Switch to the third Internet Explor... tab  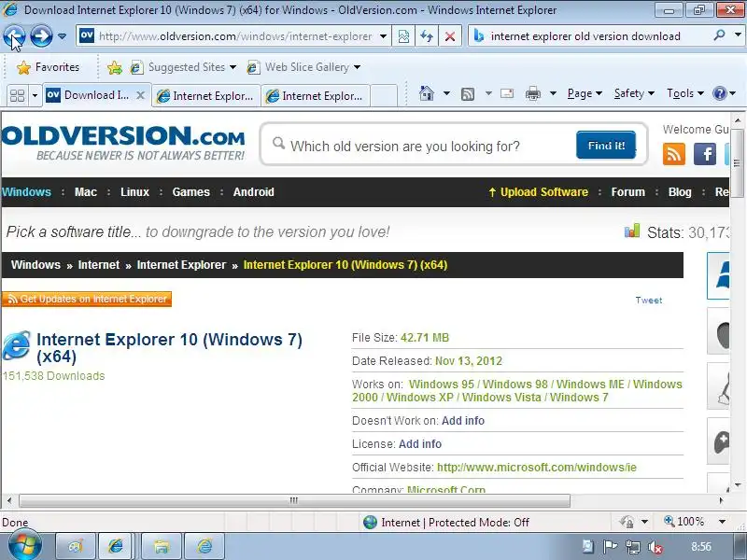click(316, 96)
